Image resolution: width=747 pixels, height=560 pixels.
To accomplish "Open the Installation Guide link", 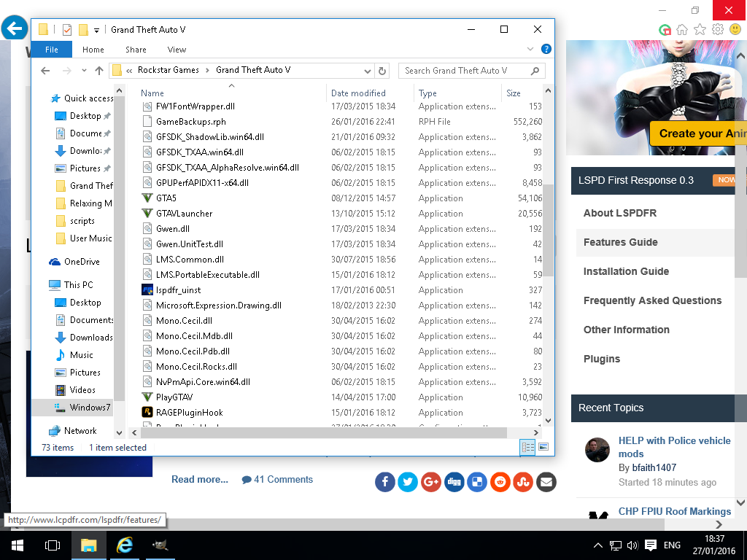I will point(626,271).
